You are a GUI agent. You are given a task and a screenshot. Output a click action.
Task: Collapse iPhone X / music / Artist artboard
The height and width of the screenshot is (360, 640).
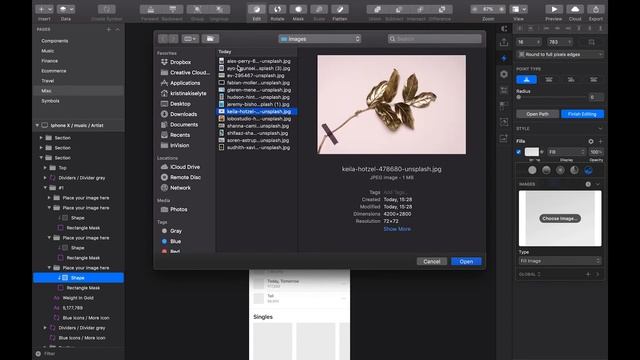point(37,125)
